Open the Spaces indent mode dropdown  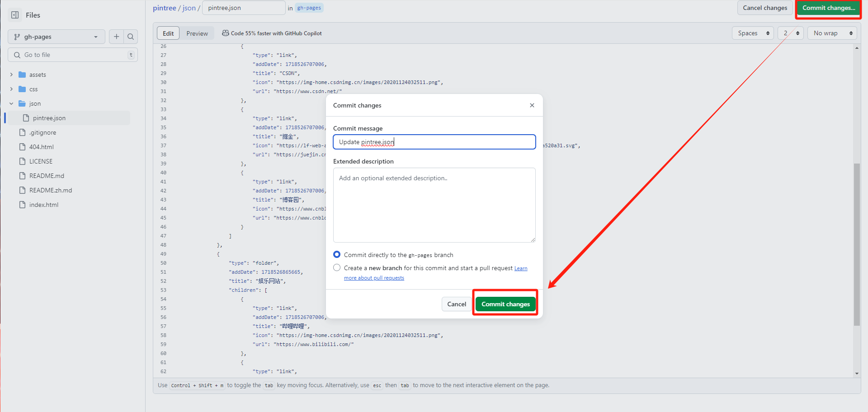[753, 33]
